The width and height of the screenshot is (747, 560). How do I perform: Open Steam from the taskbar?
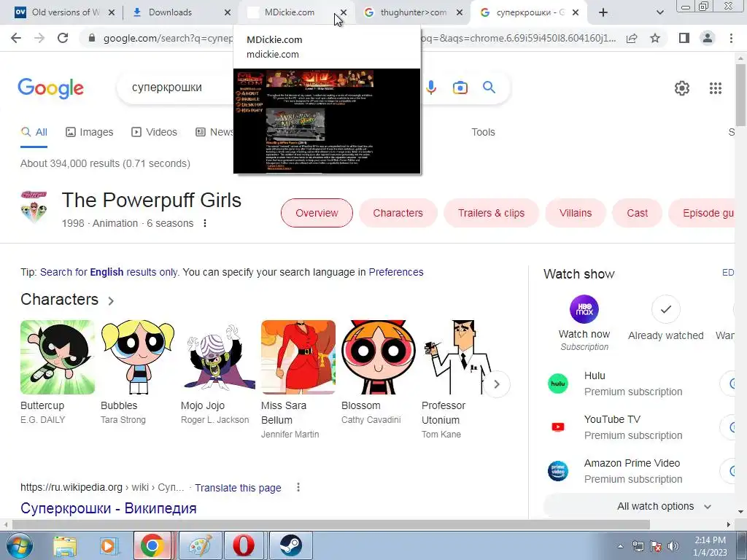point(290,545)
